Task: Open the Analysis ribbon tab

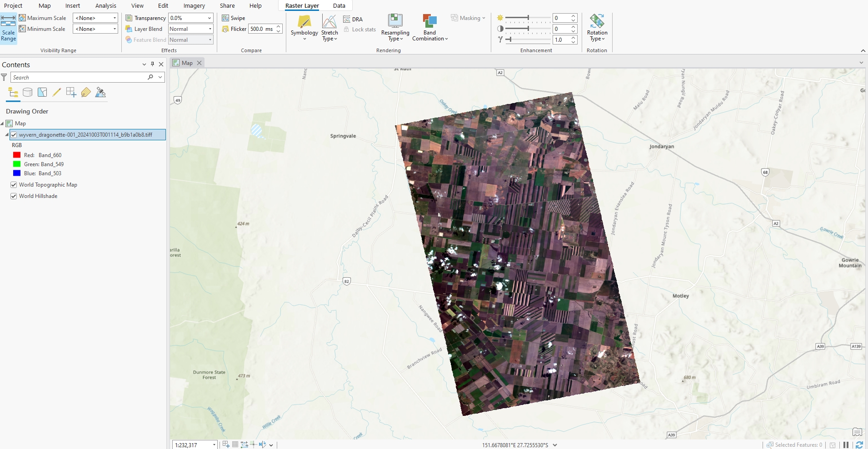Action: [x=105, y=6]
